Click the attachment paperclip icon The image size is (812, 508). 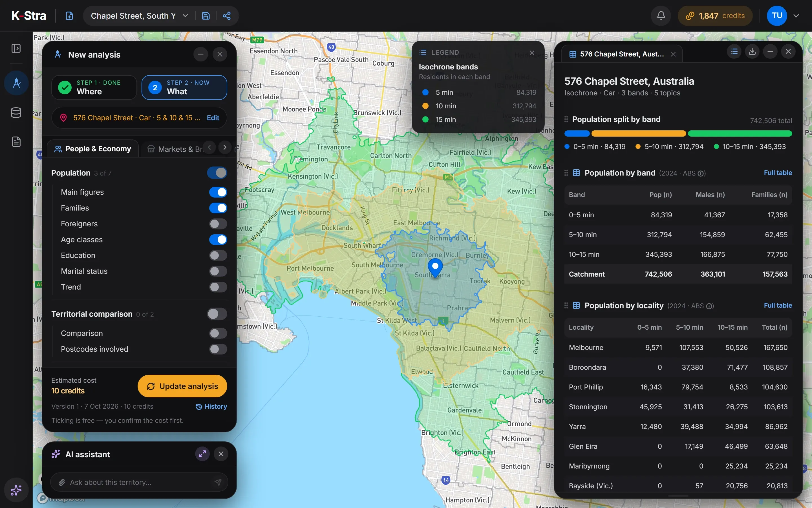point(62,482)
